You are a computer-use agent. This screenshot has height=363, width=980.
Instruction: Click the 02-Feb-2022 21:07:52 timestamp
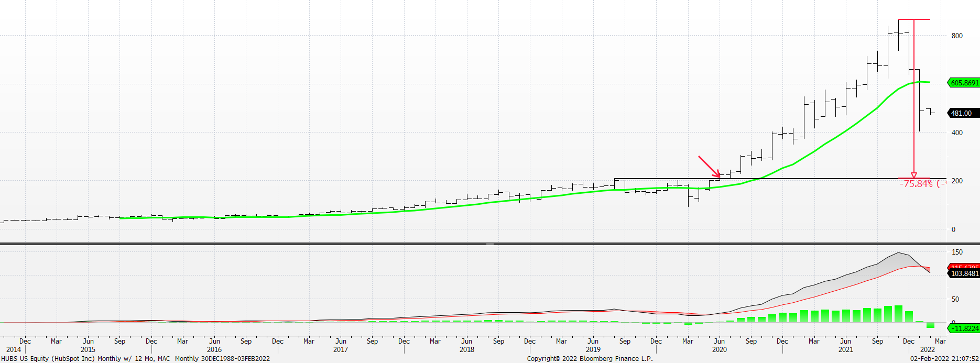[x=944, y=359]
